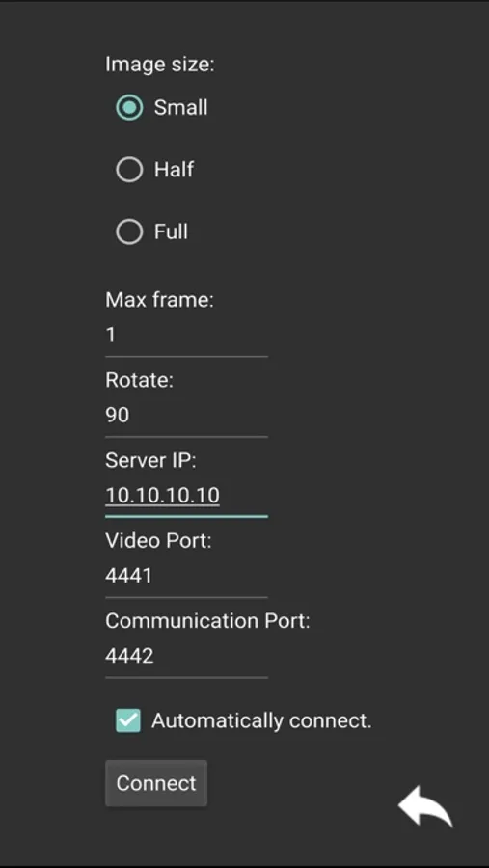Click the Server IP field with 10.10.10.10
This screenshot has width=489, height=868.
186,496
